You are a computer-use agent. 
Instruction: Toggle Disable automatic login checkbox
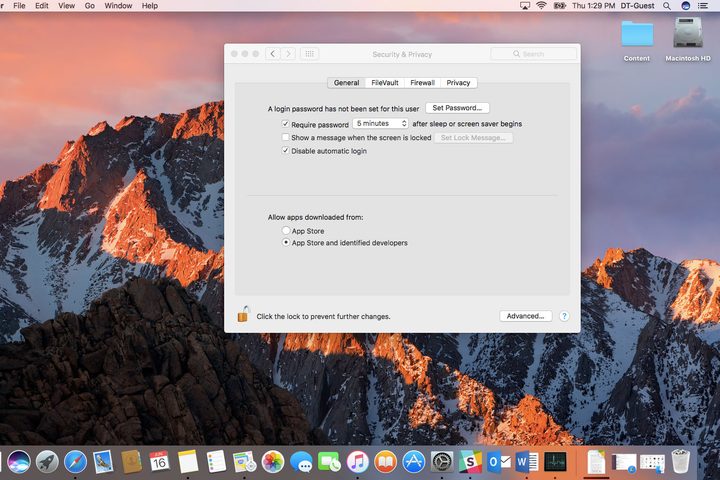285,151
